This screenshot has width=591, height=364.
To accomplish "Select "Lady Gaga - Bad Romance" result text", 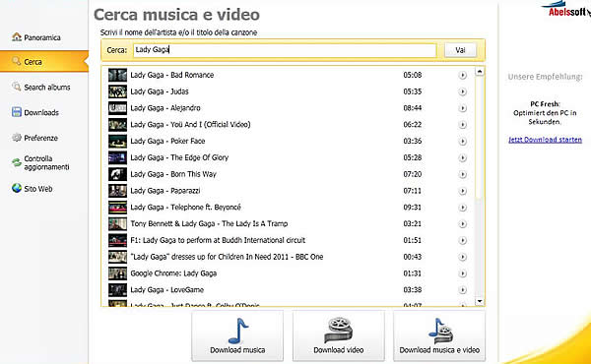I will tap(171, 75).
